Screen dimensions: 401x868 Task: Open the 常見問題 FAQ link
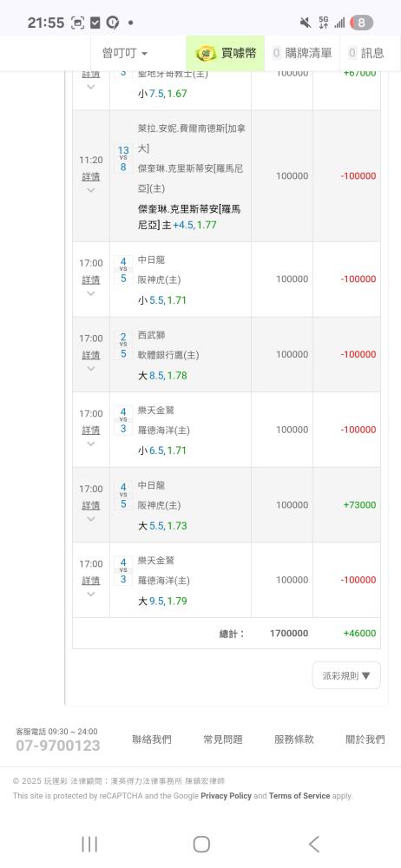(223, 739)
